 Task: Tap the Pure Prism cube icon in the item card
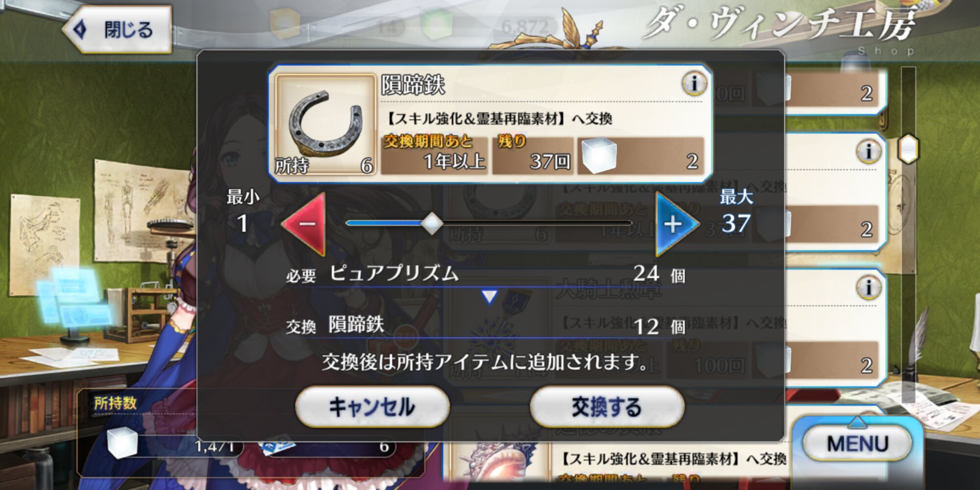click(x=598, y=155)
